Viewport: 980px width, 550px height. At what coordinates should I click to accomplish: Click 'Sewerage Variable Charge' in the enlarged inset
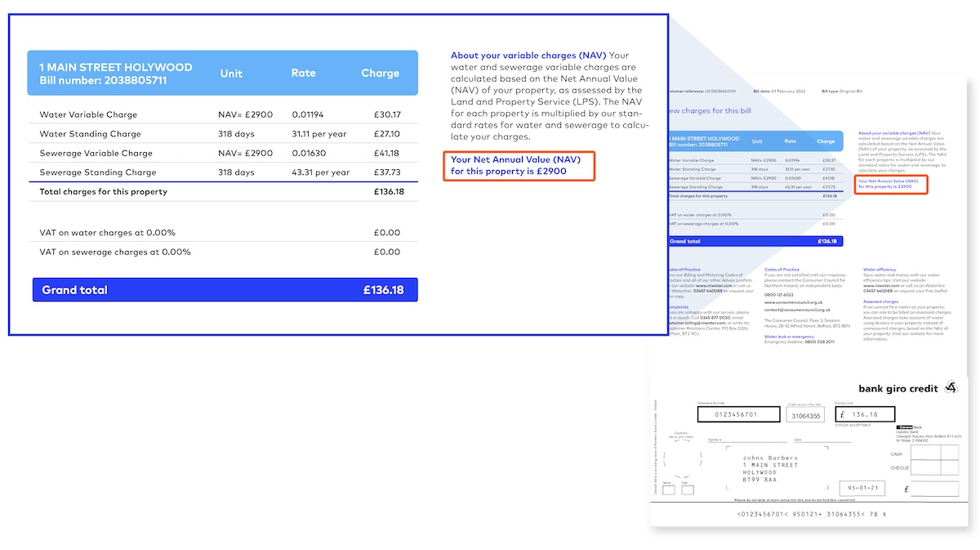click(96, 153)
